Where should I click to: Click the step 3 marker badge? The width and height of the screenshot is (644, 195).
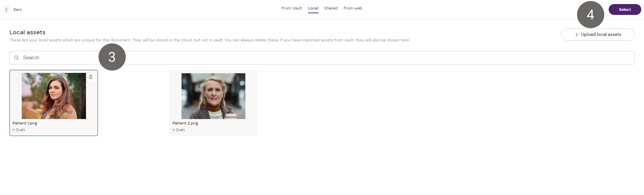[112, 57]
